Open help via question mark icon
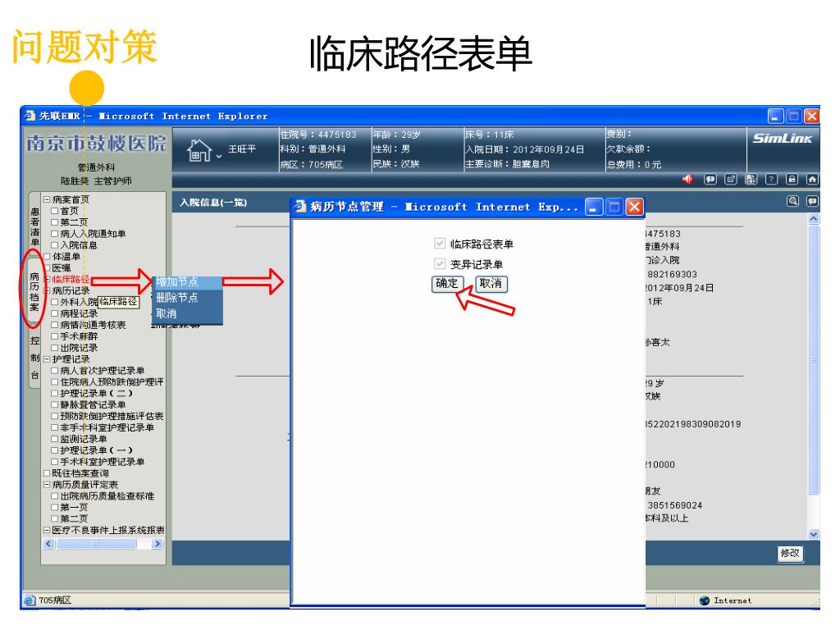Viewport: 840px width, 630px height. click(x=771, y=179)
